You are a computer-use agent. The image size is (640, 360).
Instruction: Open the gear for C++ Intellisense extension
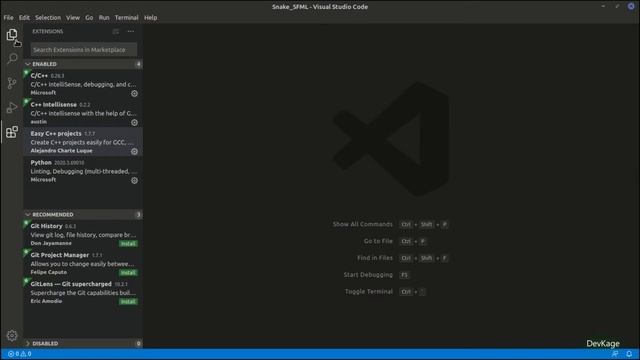coord(134,122)
